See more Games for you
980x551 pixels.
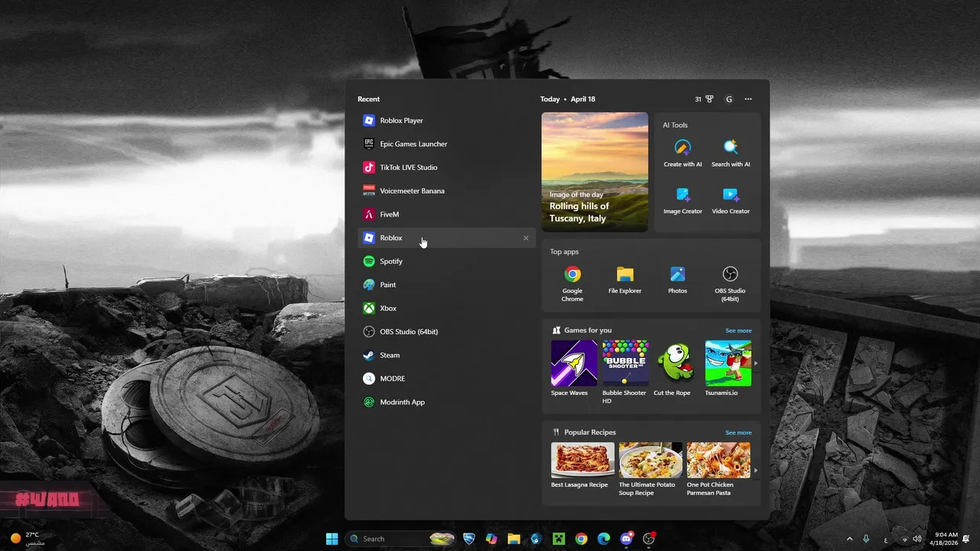coord(738,331)
